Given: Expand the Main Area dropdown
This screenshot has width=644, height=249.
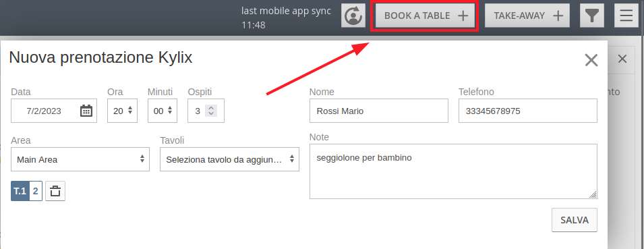Looking at the screenshot, I should pos(80,159).
